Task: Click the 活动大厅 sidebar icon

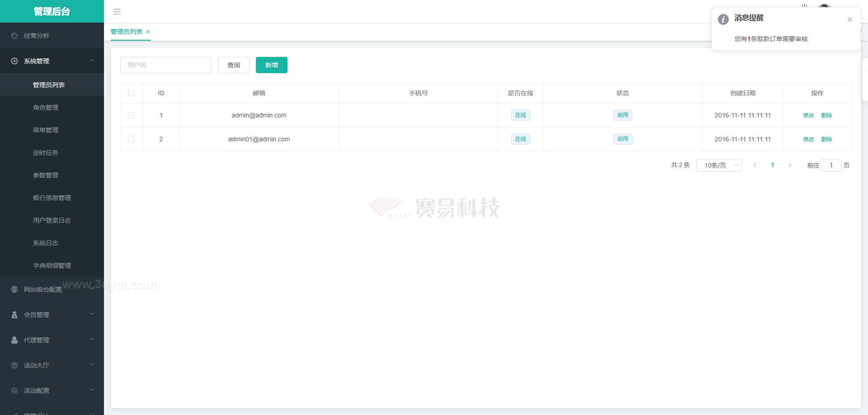Action: tap(14, 365)
